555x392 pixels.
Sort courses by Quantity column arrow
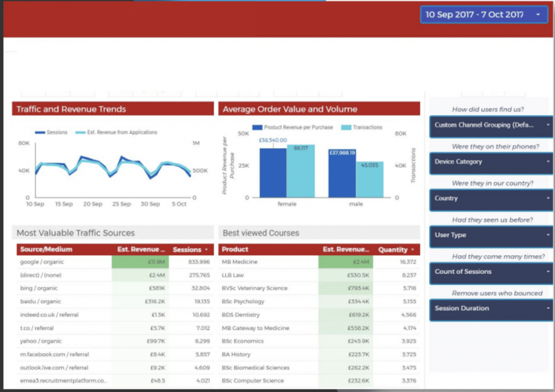(x=412, y=250)
